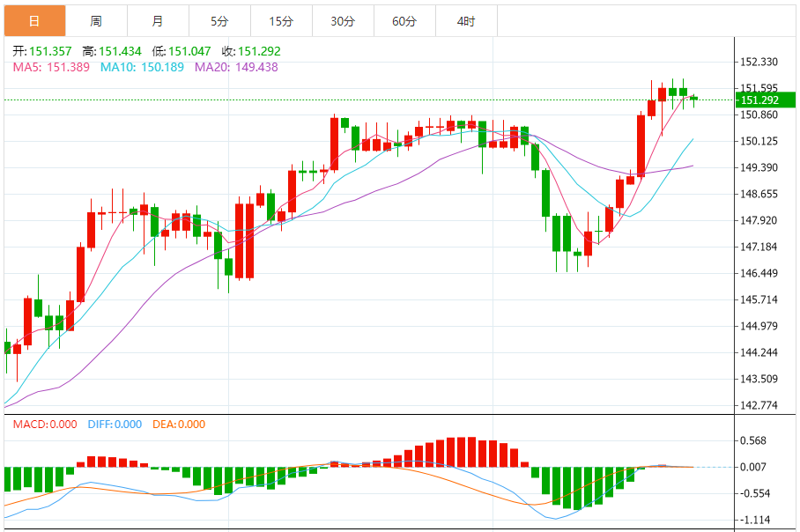The image size is (800, 532).
Task: Click the 148.655 price axis label
Action: [x=759, y=194]
